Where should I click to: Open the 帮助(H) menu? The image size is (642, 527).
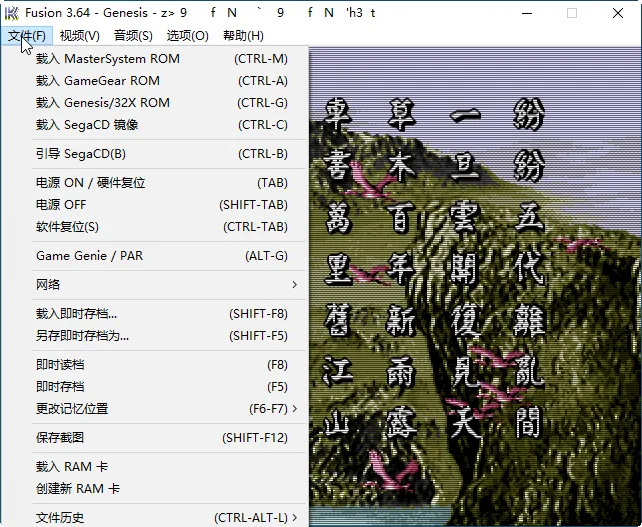(x=243, y=36)
